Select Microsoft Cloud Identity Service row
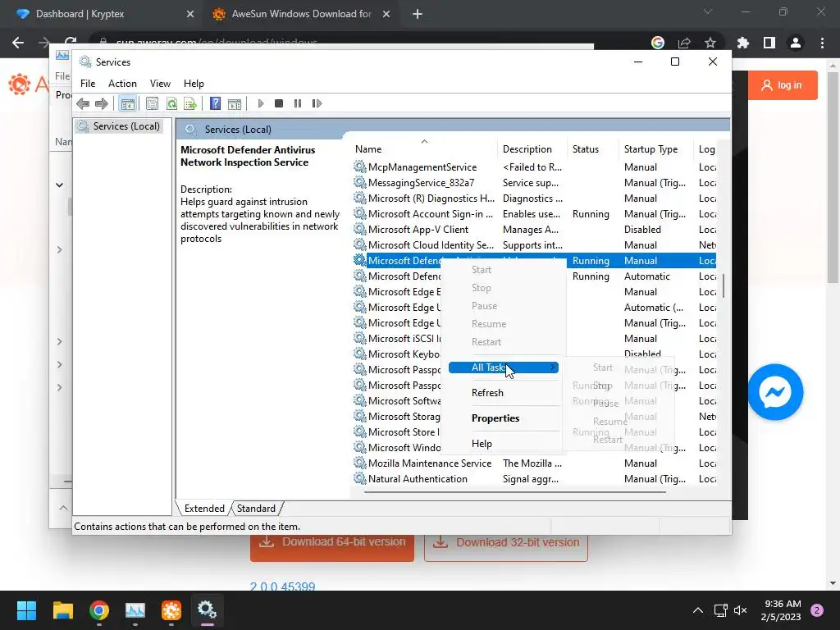Viewport: 840px width, 630px height. tap(534, 244)
